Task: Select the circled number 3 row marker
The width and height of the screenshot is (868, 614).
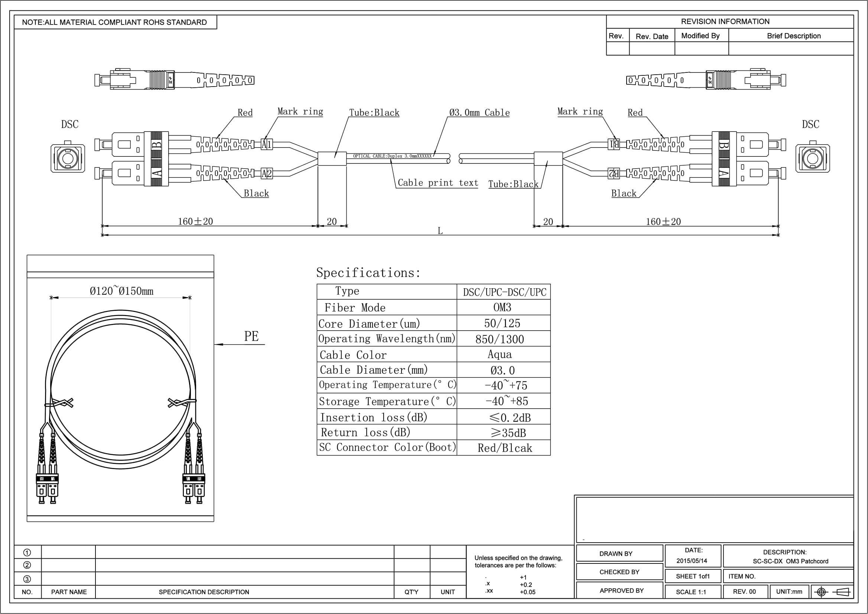Action: pos(27,579)
